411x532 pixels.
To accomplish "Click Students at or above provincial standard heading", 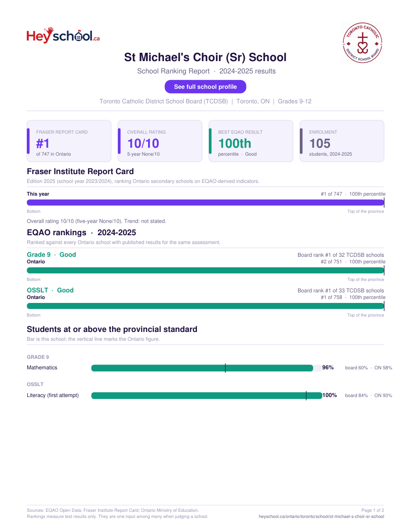I will 112,329.
